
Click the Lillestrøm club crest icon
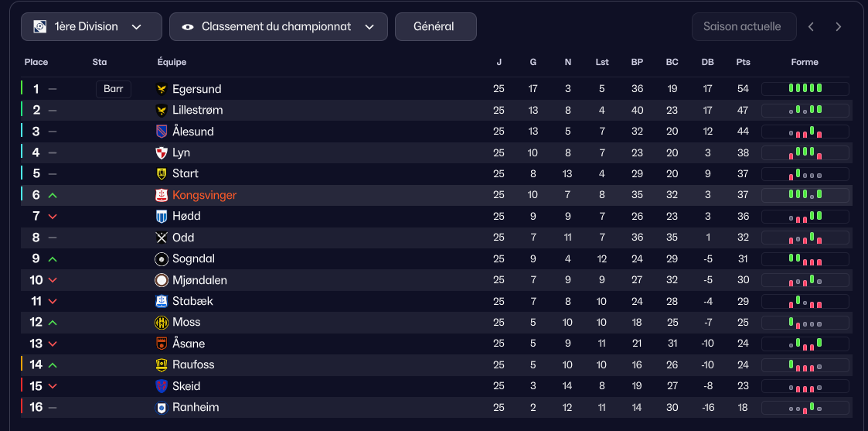click(x=162, y=111)
